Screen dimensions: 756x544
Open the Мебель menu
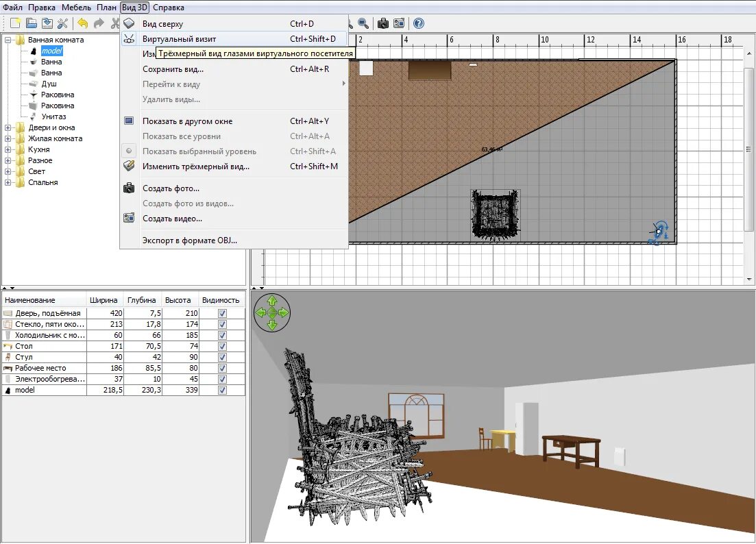tap(76, 8)
